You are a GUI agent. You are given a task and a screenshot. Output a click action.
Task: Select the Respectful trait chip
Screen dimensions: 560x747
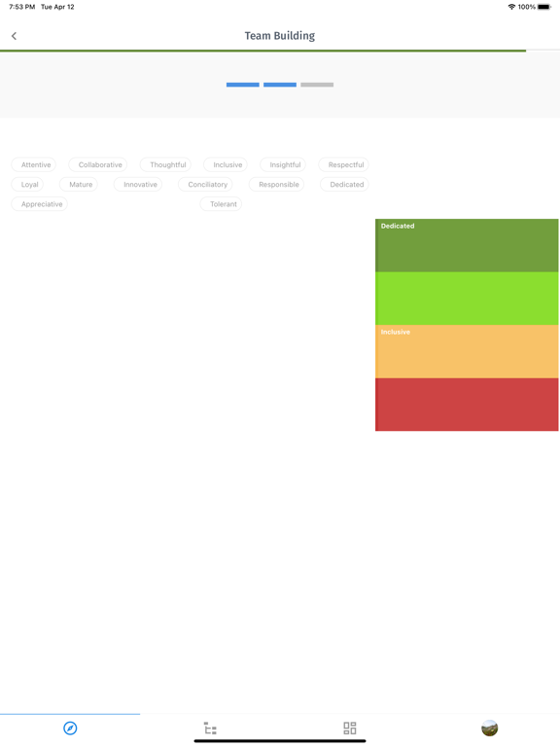pyautogui.click(x=344, y=164)
